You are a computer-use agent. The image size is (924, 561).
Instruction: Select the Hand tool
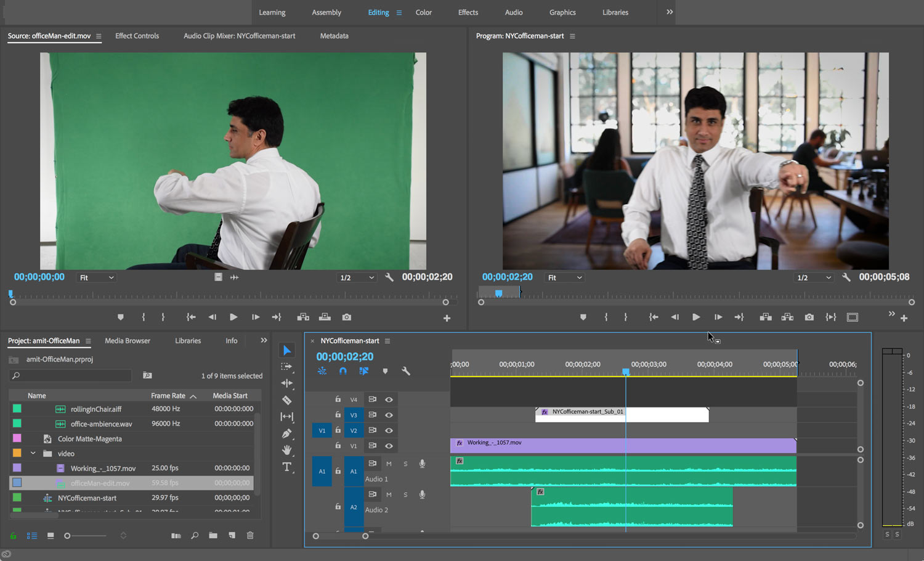(286, 450)
